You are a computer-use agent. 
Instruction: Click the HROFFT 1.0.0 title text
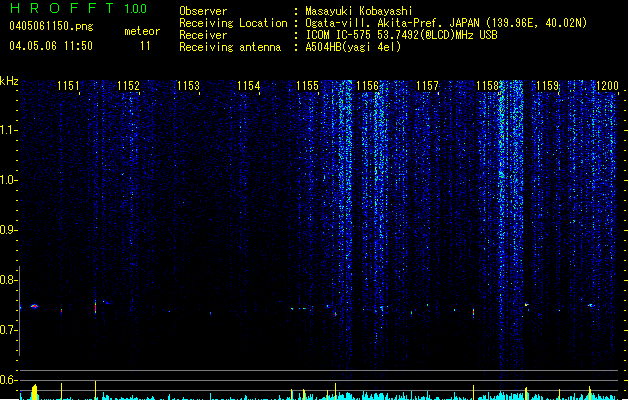(x=78, y=8)
